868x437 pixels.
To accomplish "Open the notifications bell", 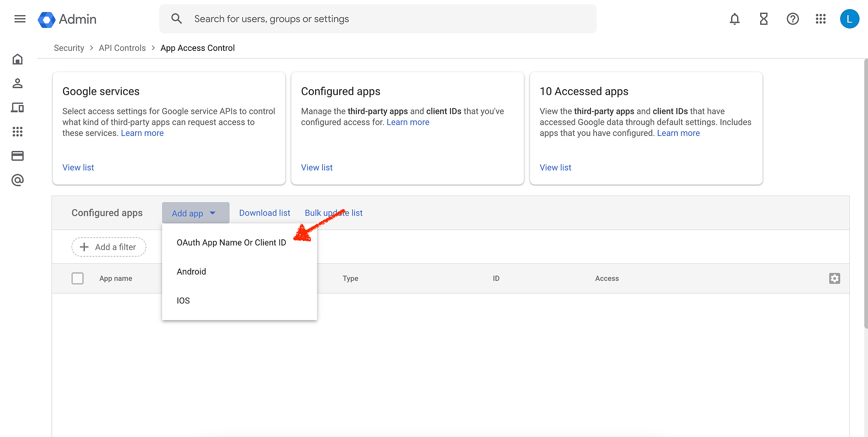I will [x=735, y=19].
